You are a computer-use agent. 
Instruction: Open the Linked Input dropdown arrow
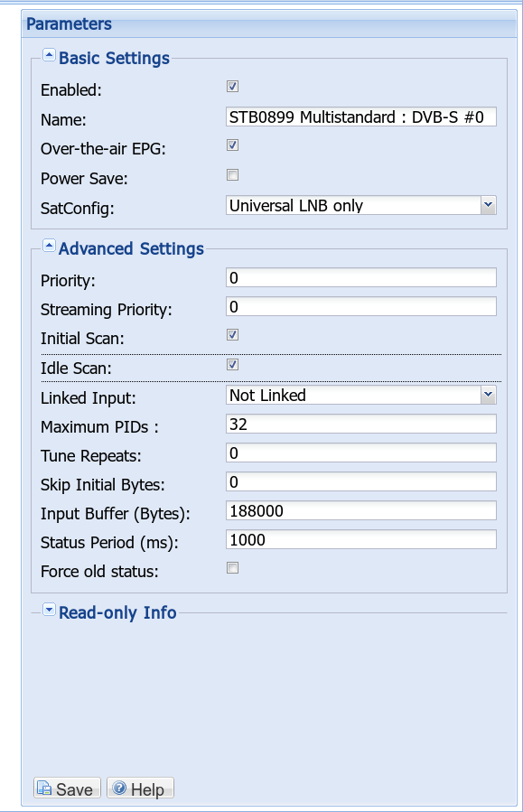(489, 395)
